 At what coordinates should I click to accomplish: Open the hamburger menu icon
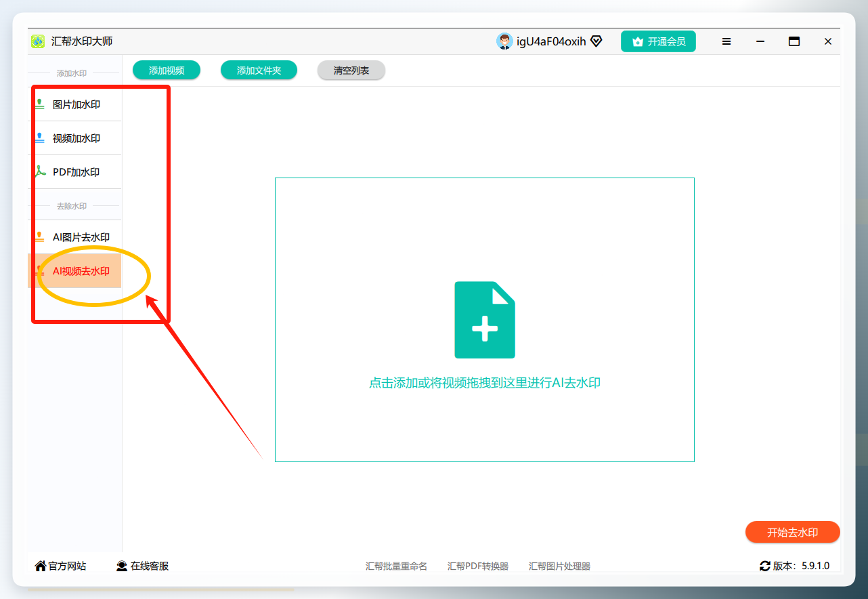[726, 41]
